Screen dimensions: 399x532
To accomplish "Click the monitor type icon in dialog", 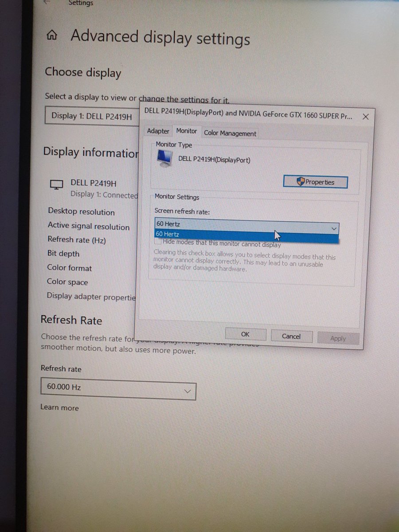I will tap(165, 159).
